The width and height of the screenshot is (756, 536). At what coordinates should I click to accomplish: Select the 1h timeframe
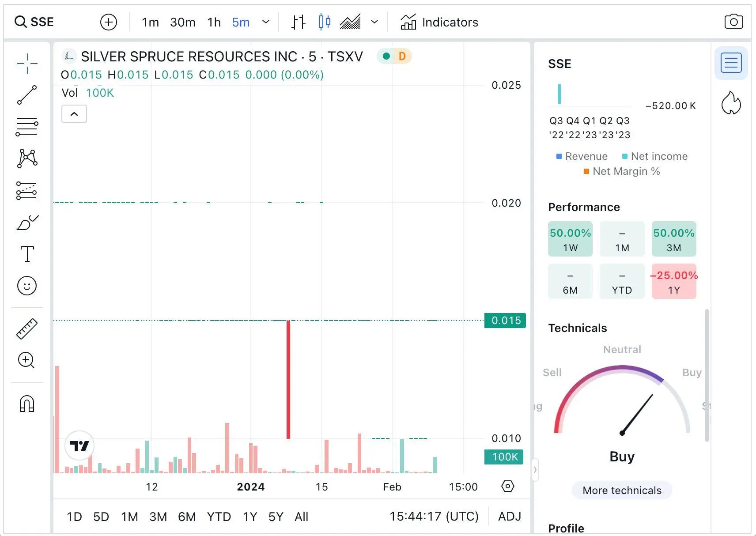[214, 22]
